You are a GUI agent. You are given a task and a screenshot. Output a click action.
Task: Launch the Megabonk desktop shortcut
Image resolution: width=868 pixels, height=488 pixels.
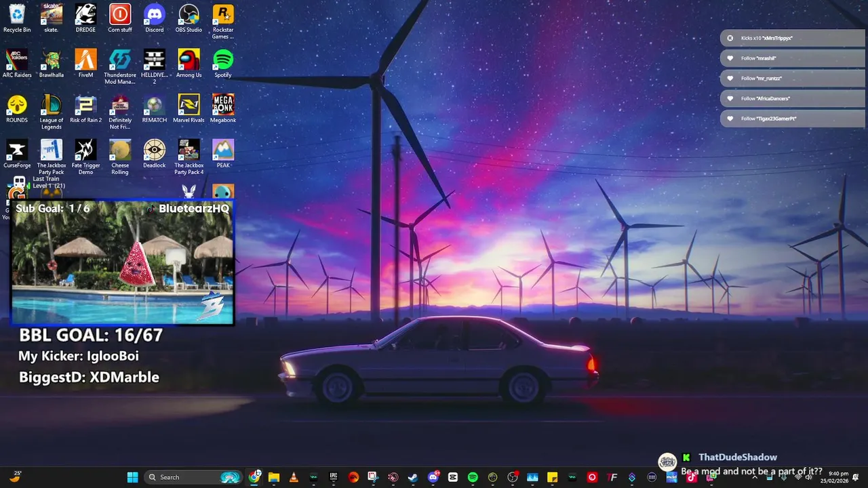tap(223, 109)
